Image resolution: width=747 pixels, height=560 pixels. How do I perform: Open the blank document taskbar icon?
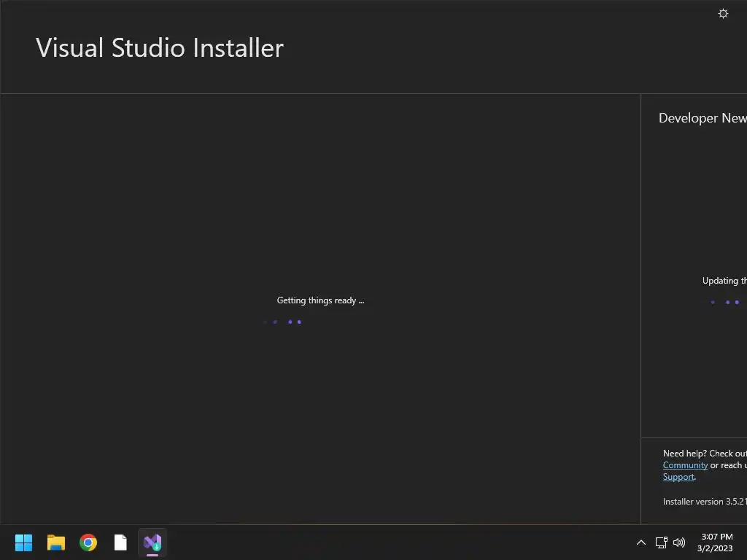click(120, 542)
